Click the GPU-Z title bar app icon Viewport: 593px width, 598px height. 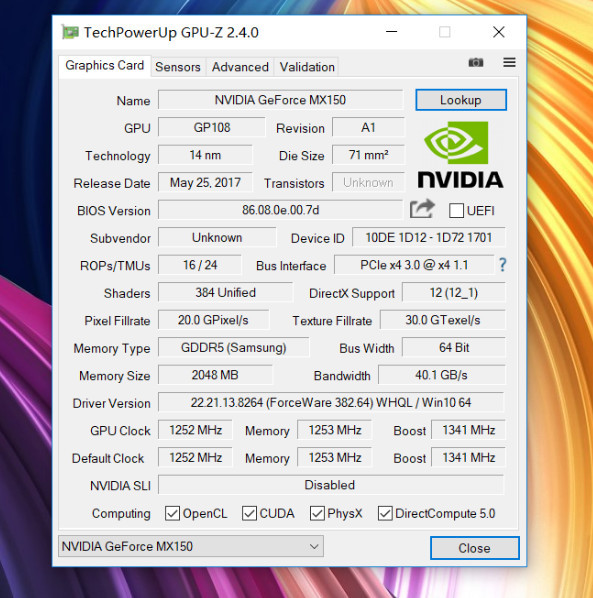(x=70, y=32)
